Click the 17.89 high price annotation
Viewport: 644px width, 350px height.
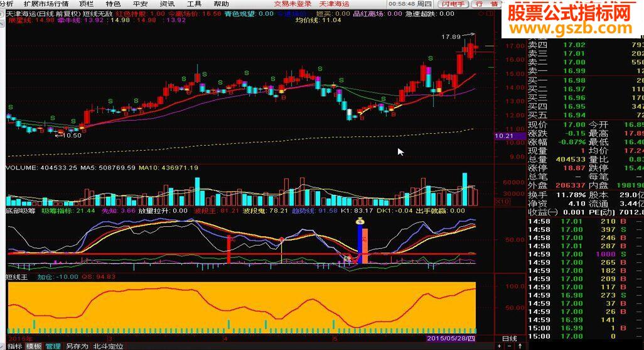click(x=451, y=37)
